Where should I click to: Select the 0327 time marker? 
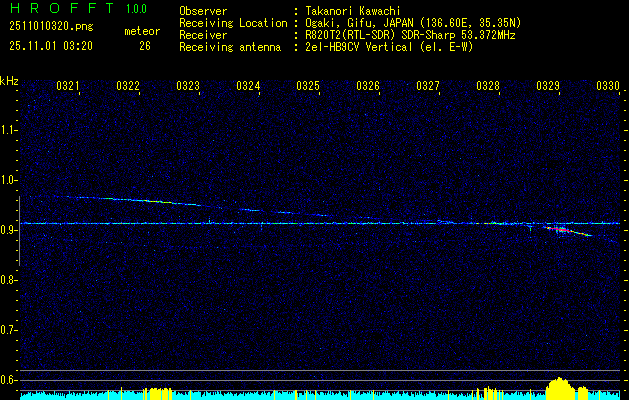click(428, 87)
